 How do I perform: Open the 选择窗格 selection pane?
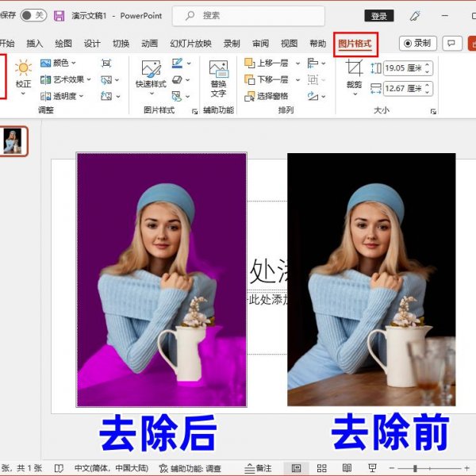pyautogui.click(x=270, y=96)
